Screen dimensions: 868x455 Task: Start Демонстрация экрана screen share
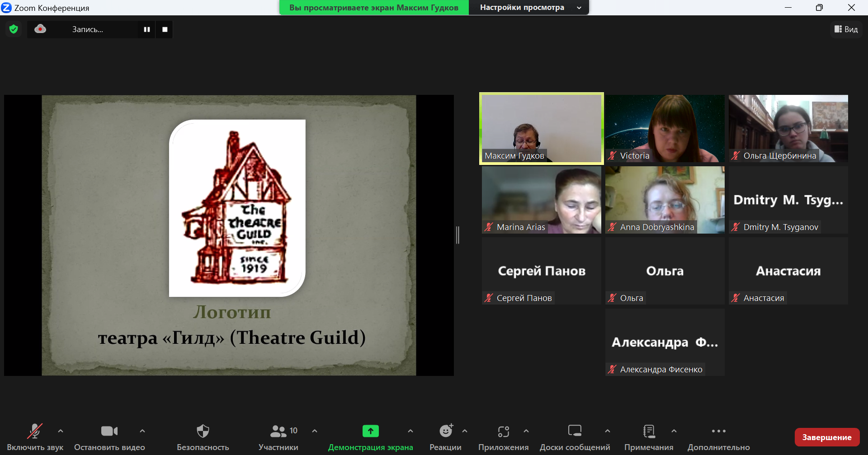pyautogui.click(x=371, y=436)
